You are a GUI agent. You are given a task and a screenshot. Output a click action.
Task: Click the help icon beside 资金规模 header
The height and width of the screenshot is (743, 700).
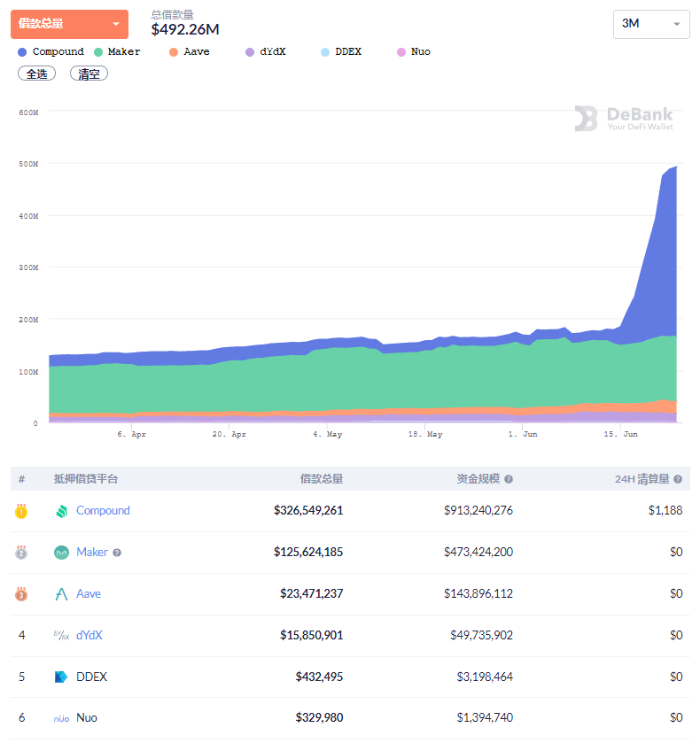pyautogui.click(x=509, y=479)
